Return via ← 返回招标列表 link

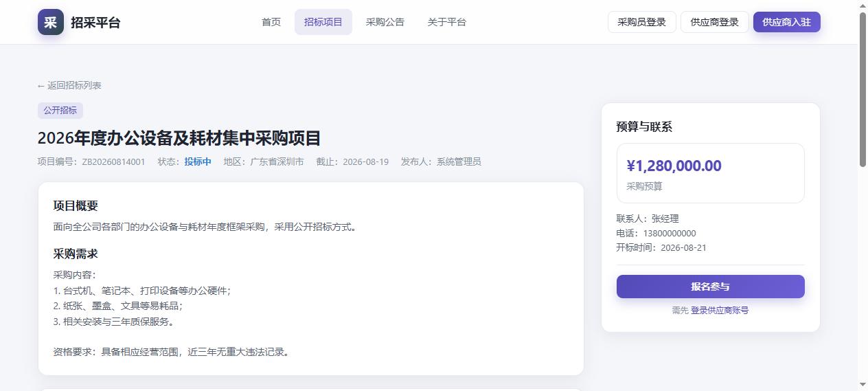click(69, 85)
